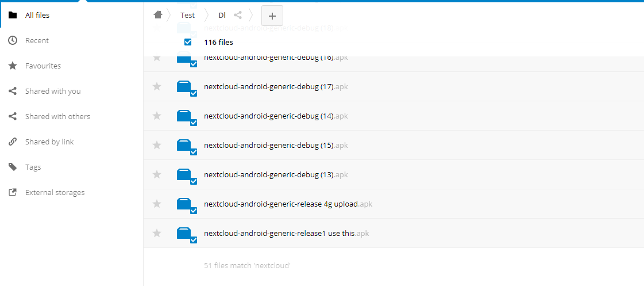Open nextcloud-android-generic-debug (15).apk
Screen dimensions: 644x286
(x=276, y=146)
